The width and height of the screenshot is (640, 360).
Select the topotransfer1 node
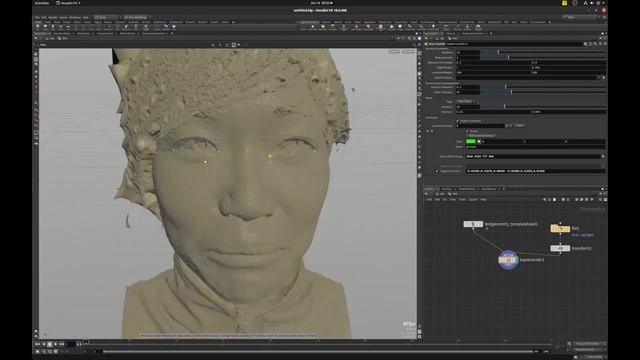click(x=508, y=260)
